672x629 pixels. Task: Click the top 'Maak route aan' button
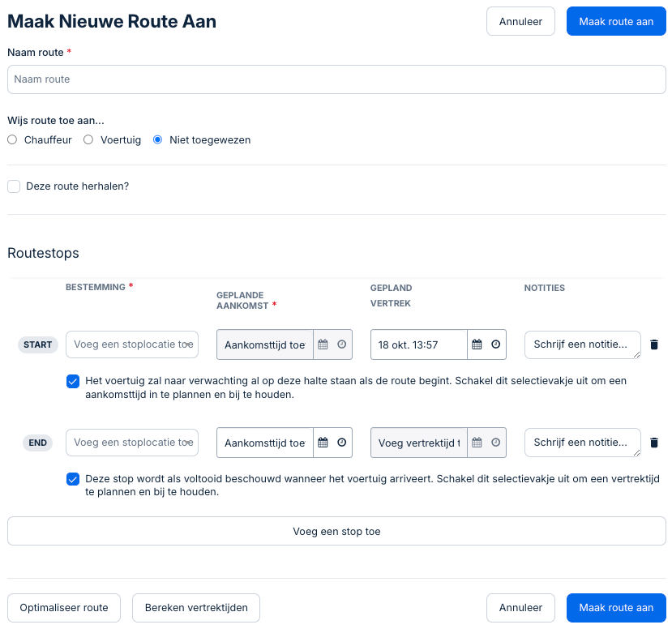click(616, 22)
